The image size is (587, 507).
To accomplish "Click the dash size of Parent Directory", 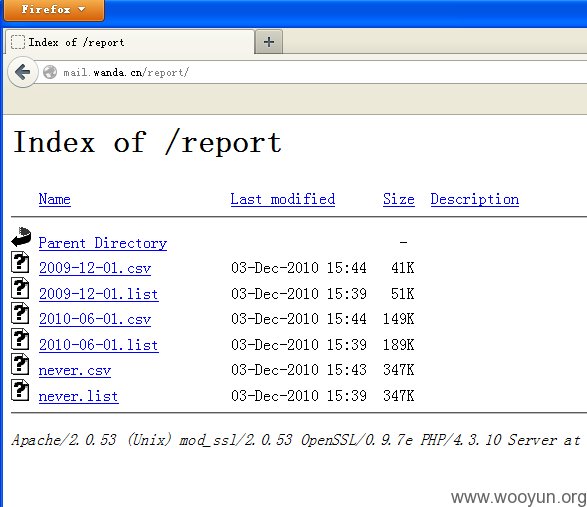I will point(403,243).
